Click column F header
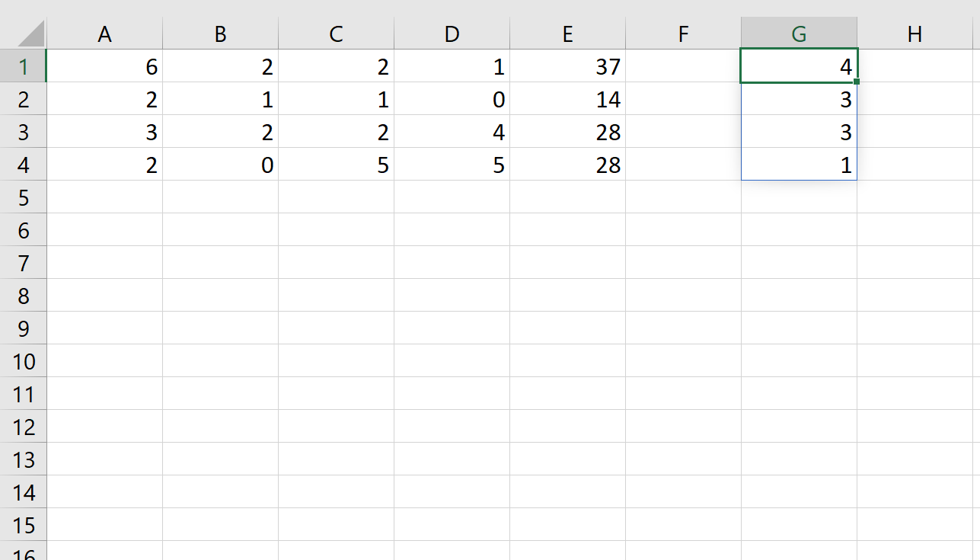The width and height of the screenshot is (980, 560). click(683, 34)
